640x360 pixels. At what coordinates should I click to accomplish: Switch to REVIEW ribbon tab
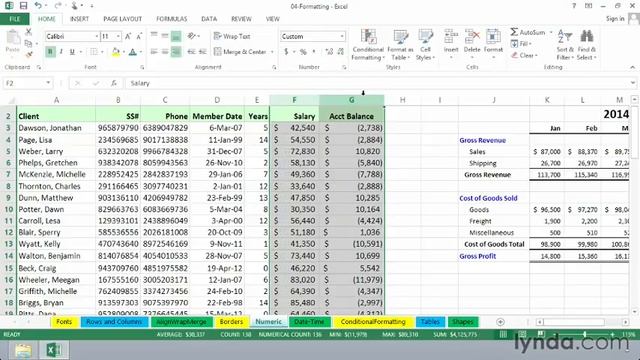point(241,19)
